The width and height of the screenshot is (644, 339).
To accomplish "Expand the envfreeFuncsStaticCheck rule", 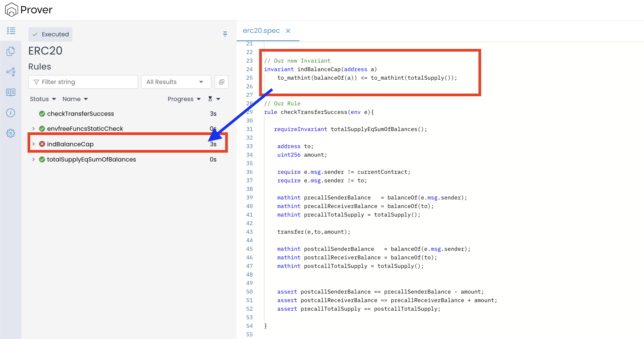I will (33, 129).
